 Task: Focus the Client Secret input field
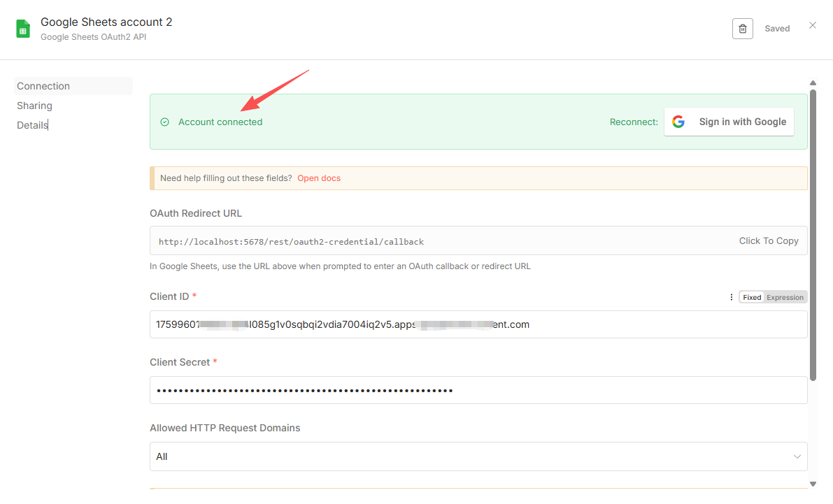[478, 390]
